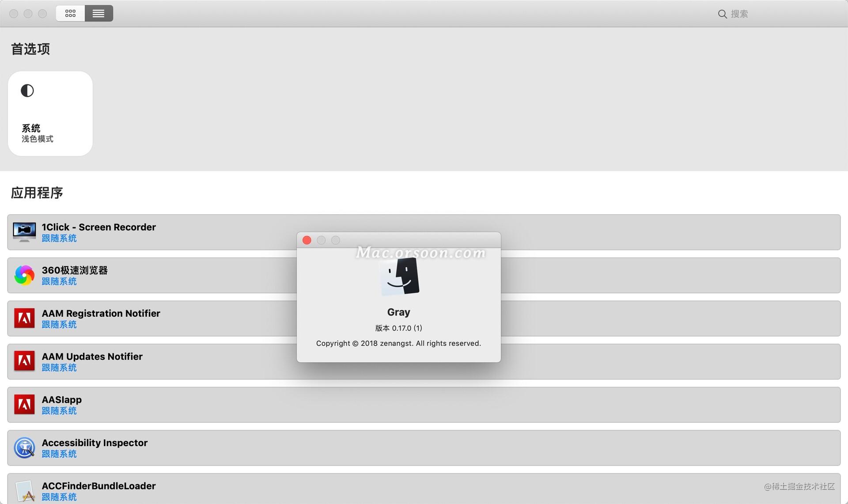Click the 1Click Screen Recorder app icon

coord(24,232)
